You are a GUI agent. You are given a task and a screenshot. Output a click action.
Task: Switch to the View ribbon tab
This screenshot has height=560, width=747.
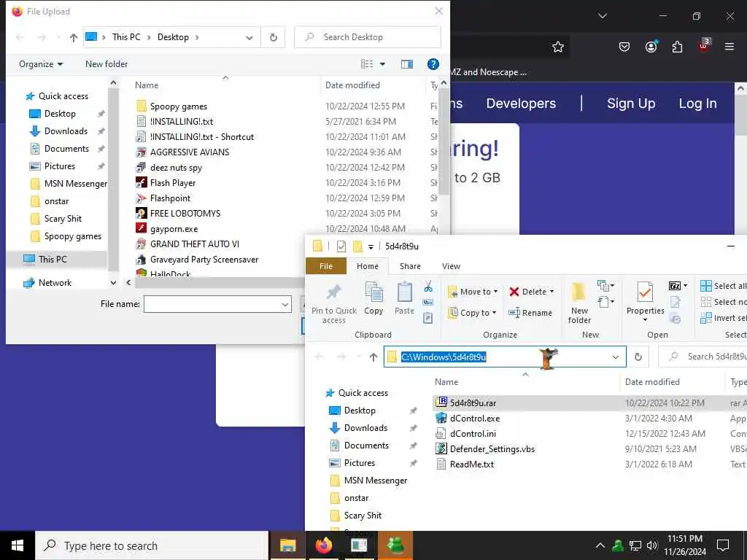click(451, 266)
